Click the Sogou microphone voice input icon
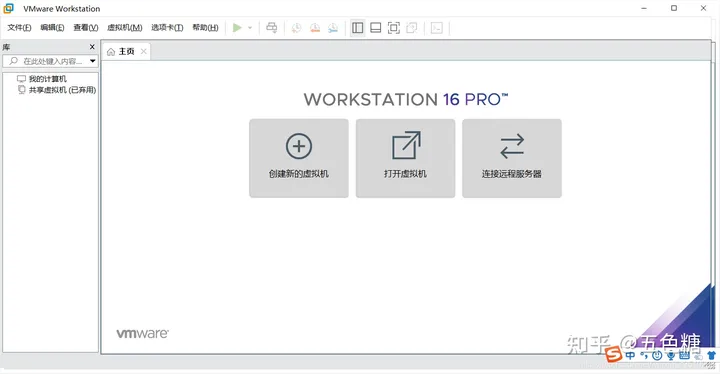 click(671, 355)
